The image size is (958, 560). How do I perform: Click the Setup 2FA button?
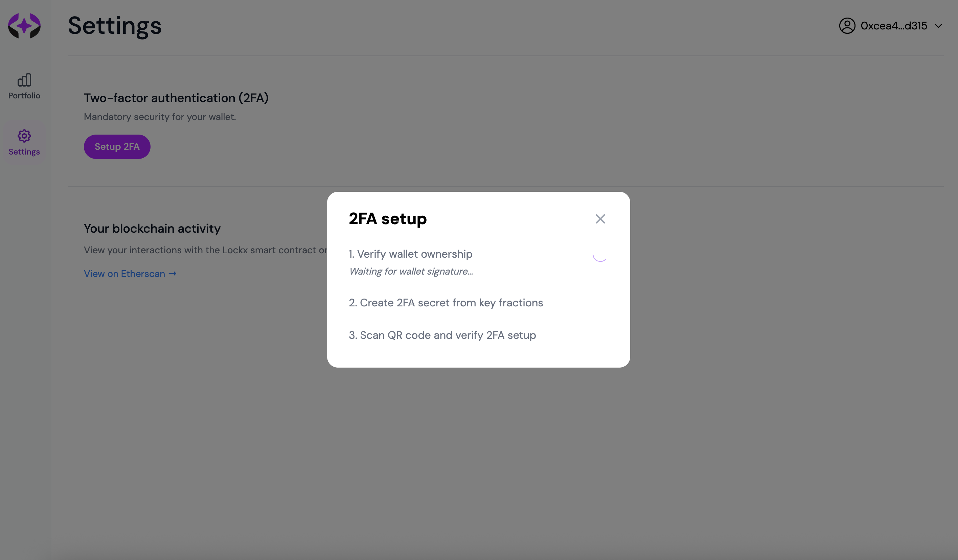(117, 147)
